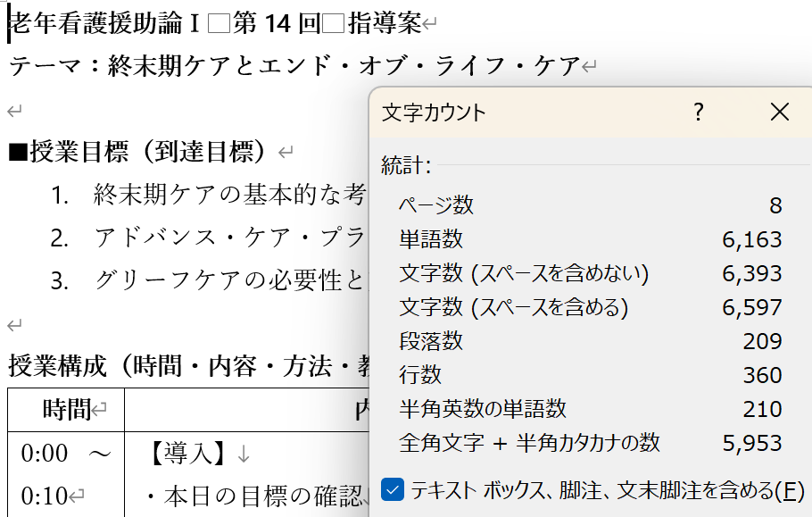Select the 単語数 count value 6,163

point(752,239)
